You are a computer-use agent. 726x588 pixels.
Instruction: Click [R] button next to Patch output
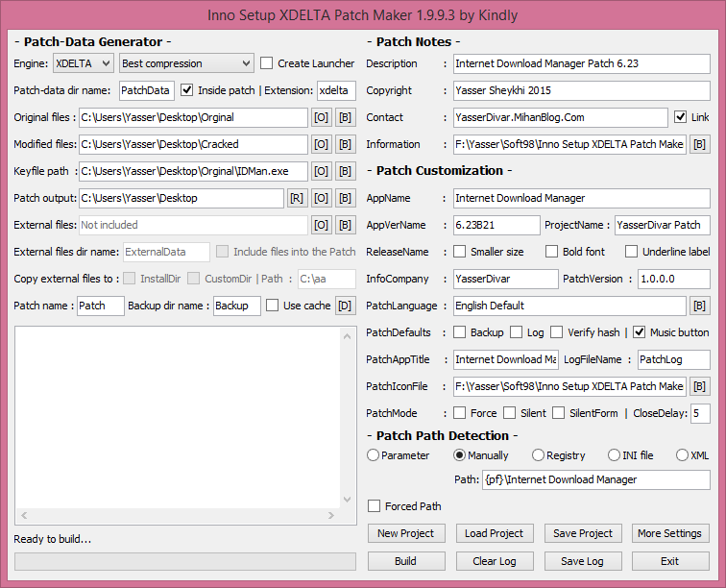[298, 198]
